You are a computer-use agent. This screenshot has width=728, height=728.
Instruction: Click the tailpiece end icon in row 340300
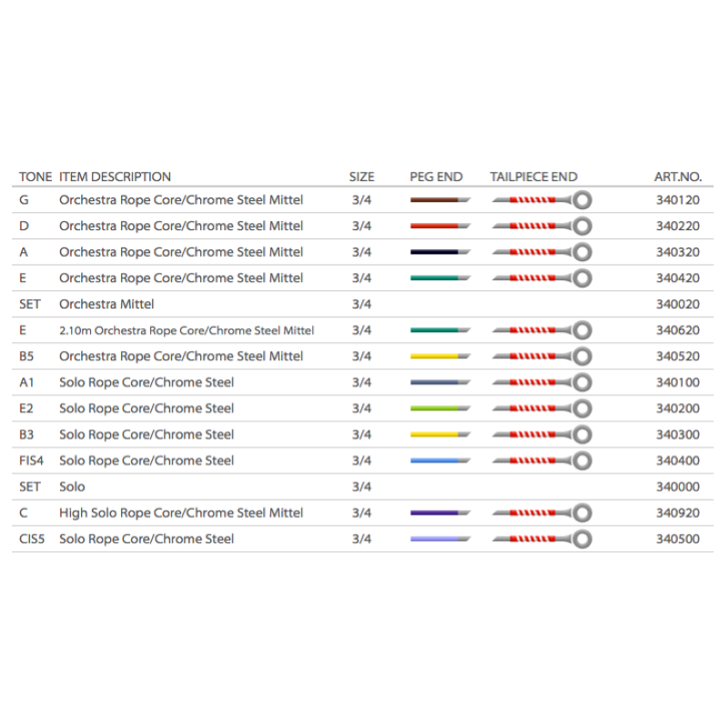coord(541,435)
